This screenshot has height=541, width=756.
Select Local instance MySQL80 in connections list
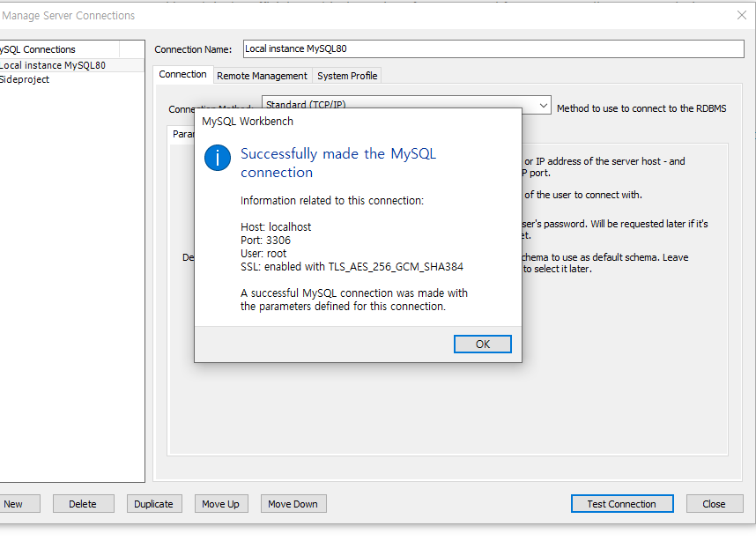[x=72, y=65]
